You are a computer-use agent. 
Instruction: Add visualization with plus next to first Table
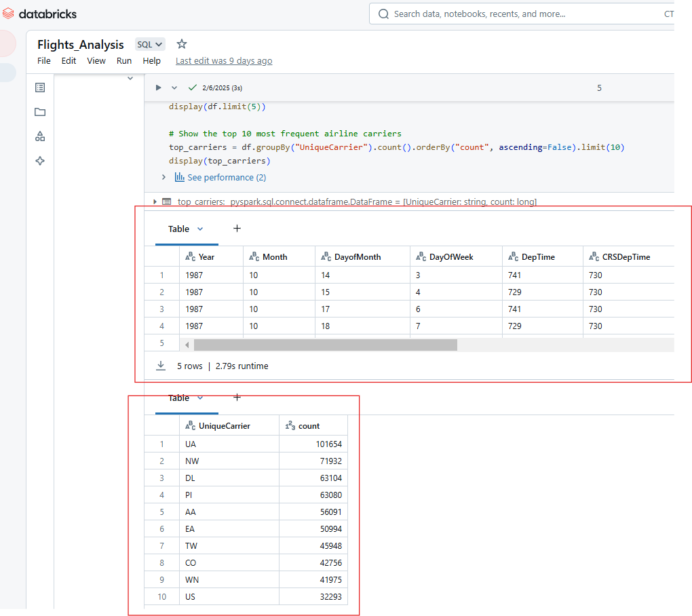coord(237,229)
